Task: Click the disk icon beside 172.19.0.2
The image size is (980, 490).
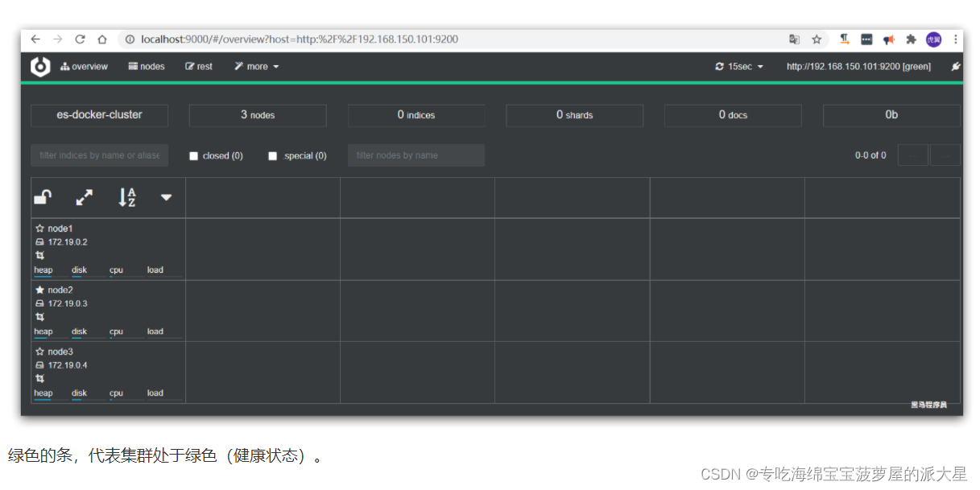Action: [39, 242]
